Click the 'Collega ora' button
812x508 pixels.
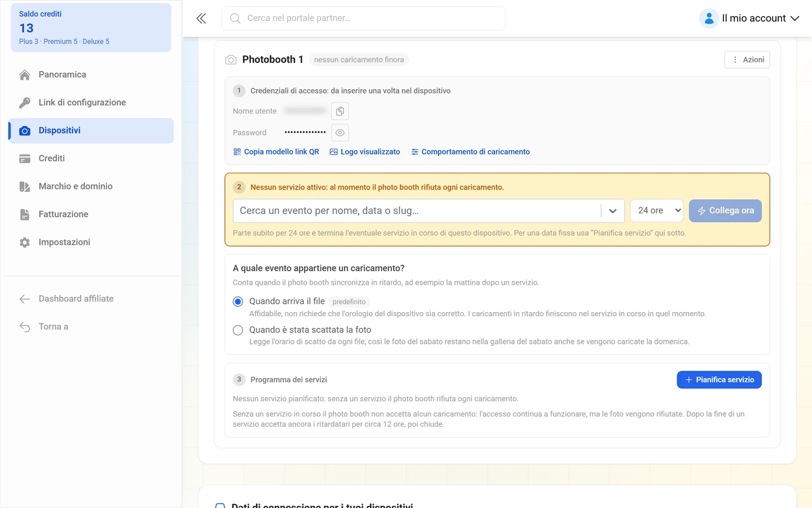(x=725, y=211)
